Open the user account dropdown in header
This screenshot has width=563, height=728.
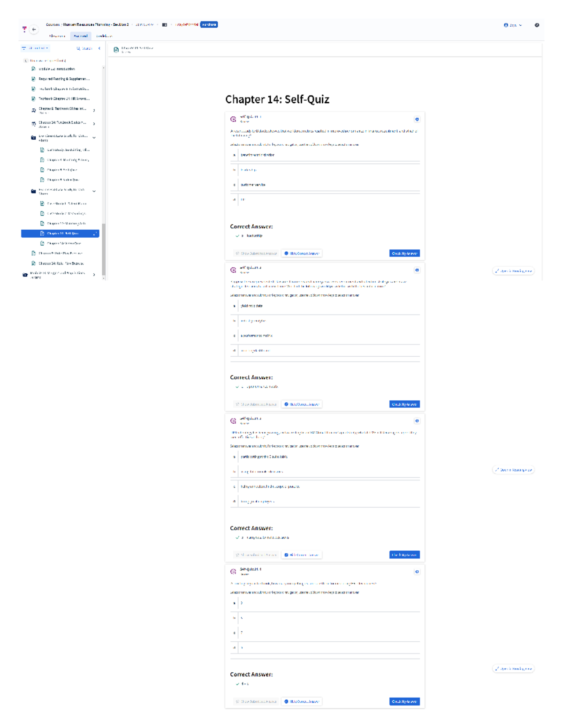click(x=513, y=25)
